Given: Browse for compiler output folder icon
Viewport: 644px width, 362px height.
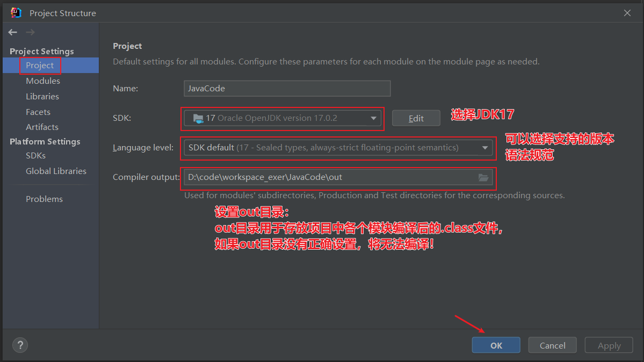Looking at the screenshot, I should pos(483,177).
